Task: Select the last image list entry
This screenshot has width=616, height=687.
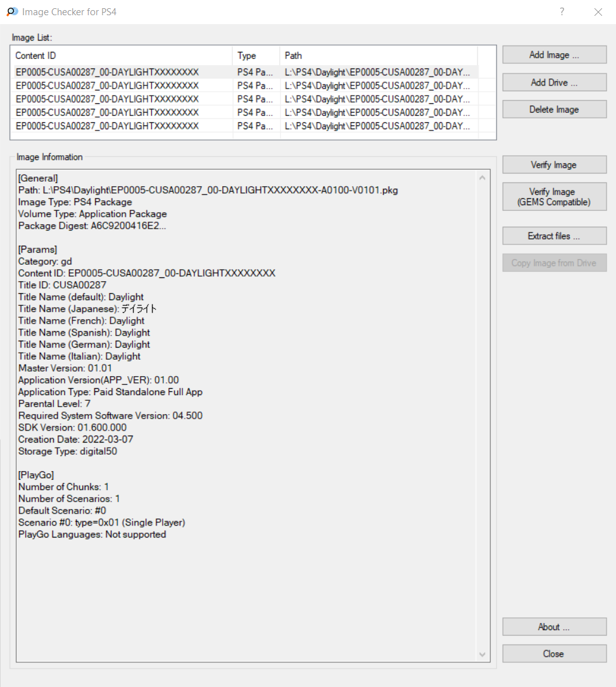Action: point(108,126)
